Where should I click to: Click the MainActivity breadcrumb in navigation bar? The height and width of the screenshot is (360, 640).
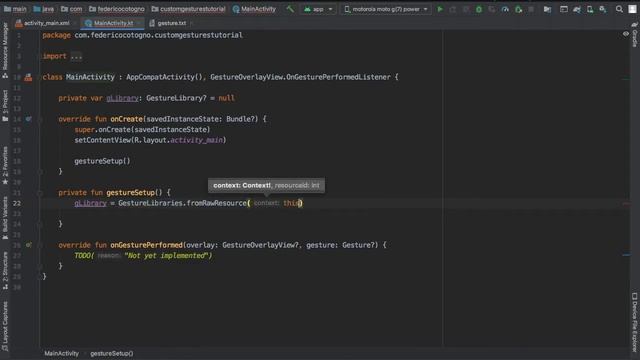254,9
